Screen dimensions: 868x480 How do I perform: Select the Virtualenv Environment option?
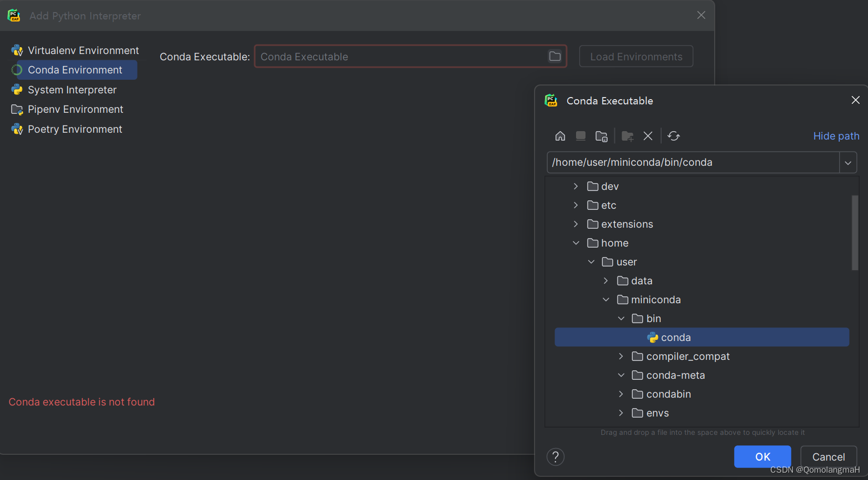click(83, 50)
